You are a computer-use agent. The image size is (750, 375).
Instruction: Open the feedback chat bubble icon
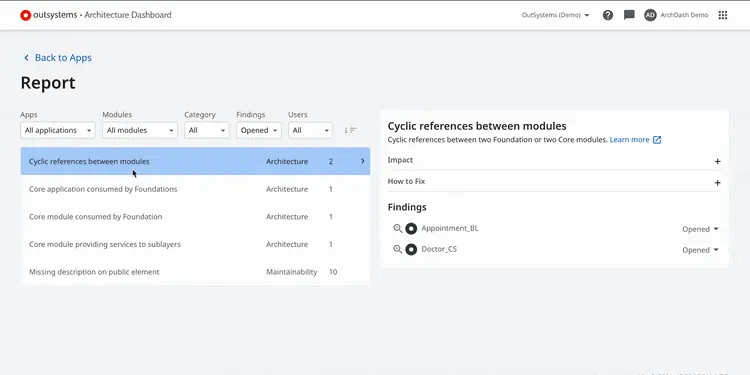pyautogui.click(x=629, y=15)
